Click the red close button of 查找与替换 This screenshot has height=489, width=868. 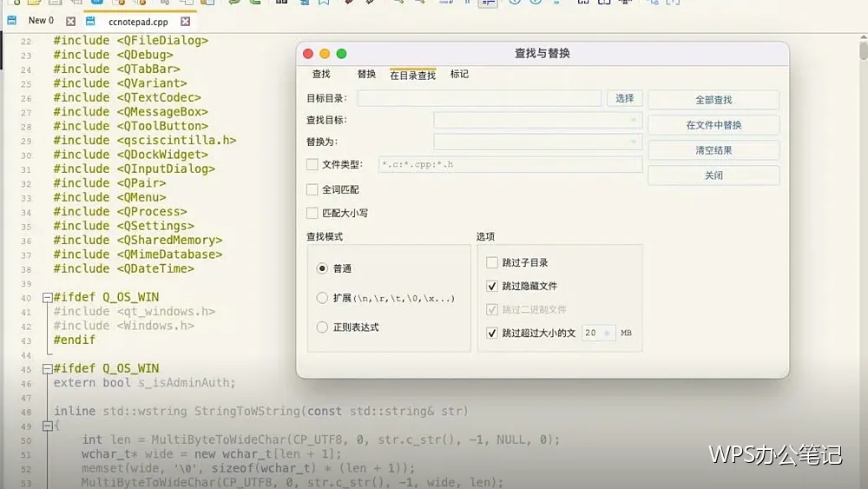(x=308, y=54)
